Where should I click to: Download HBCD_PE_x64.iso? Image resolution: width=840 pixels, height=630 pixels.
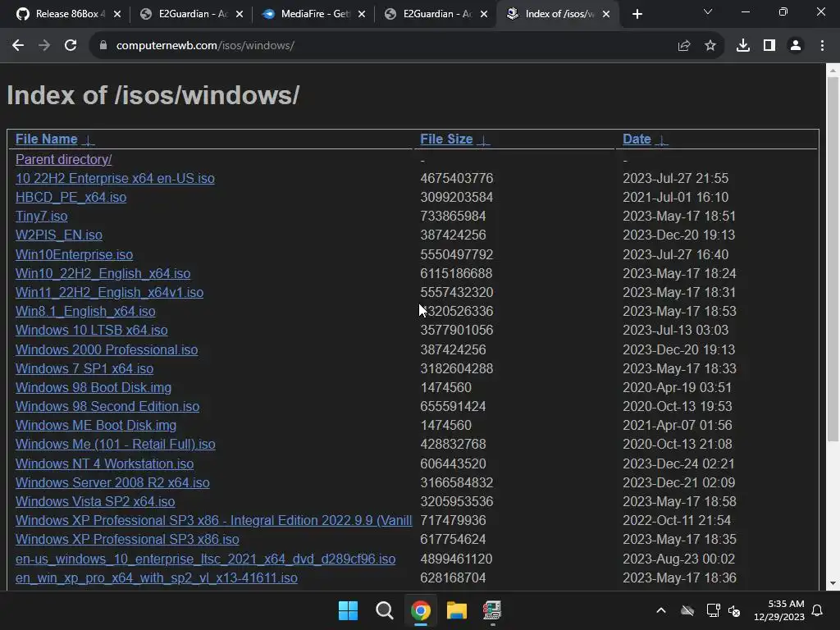71,197
